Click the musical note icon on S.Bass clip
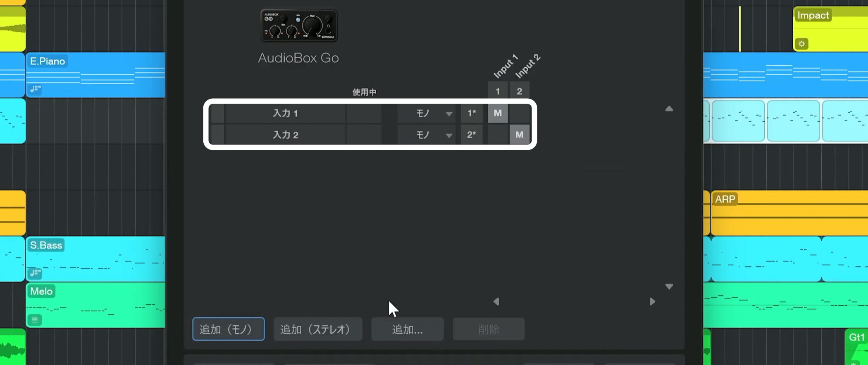 coord(36,273)
